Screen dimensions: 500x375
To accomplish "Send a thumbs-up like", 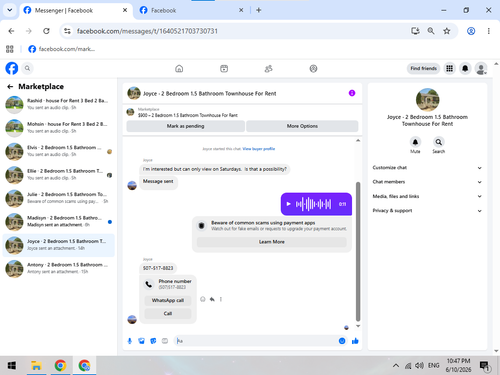I will point(355,341).
